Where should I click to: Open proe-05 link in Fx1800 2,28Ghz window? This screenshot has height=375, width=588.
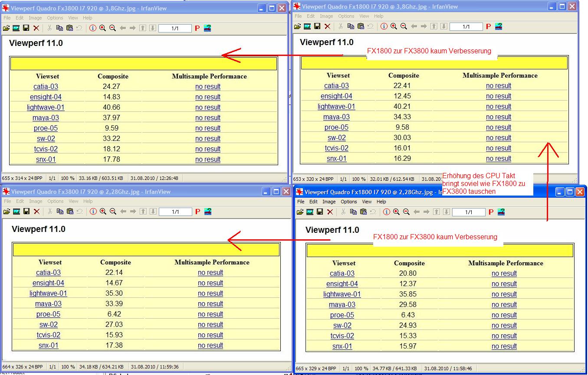click(x=342, y=315)
